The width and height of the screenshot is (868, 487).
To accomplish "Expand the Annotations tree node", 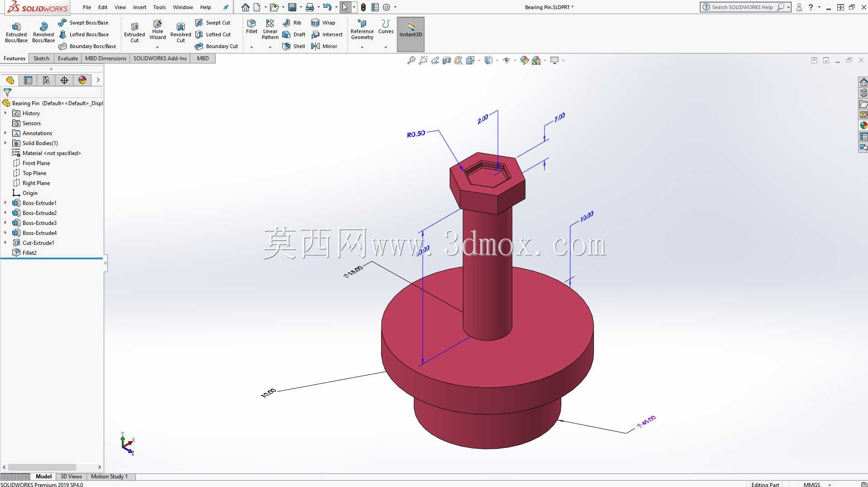I will pos(5,133).
